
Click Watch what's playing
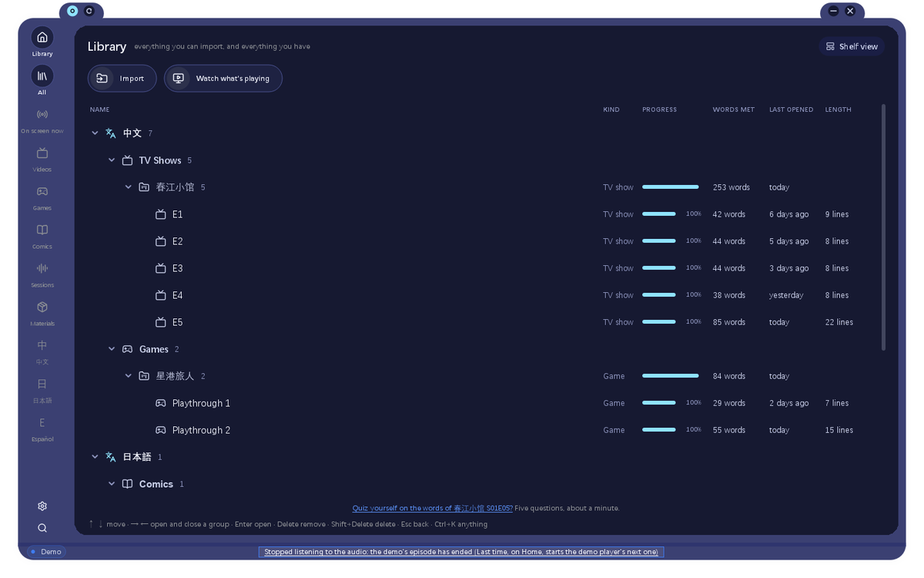coord(223,78)
